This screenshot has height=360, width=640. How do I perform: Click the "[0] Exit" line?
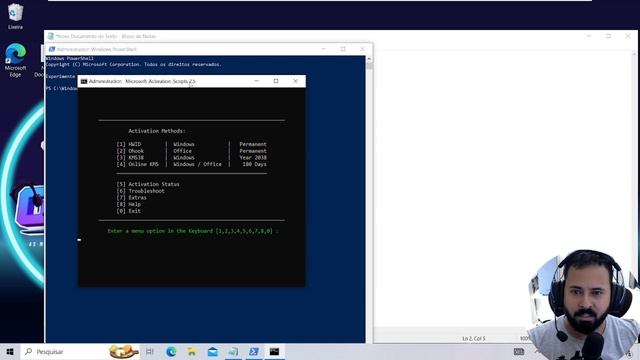coord(129,211)
